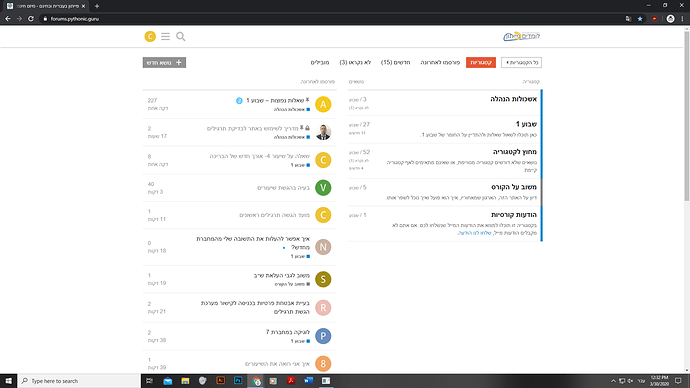Viewport: 690px width, 388px height.
Task: Open Word from the taskbar
Action: pyautogui.click(x=308, y=381)
